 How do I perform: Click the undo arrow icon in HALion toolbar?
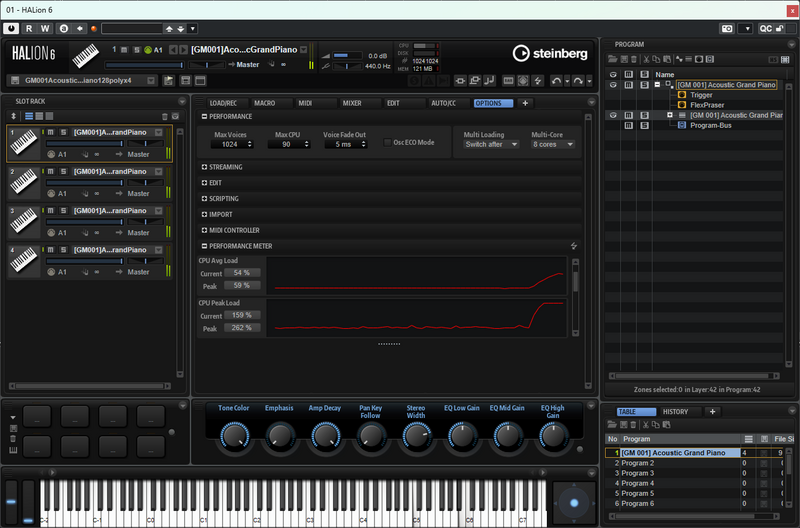tap(556, 81)
